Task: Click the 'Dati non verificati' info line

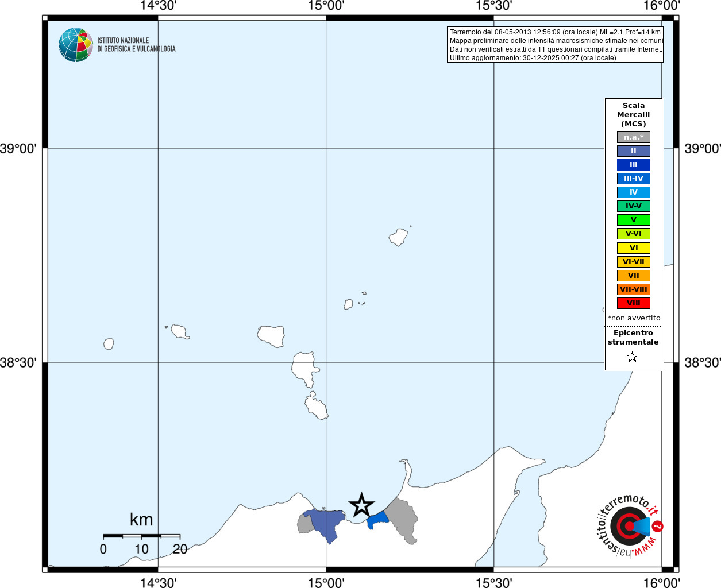Action: click(x=556, y=49)
